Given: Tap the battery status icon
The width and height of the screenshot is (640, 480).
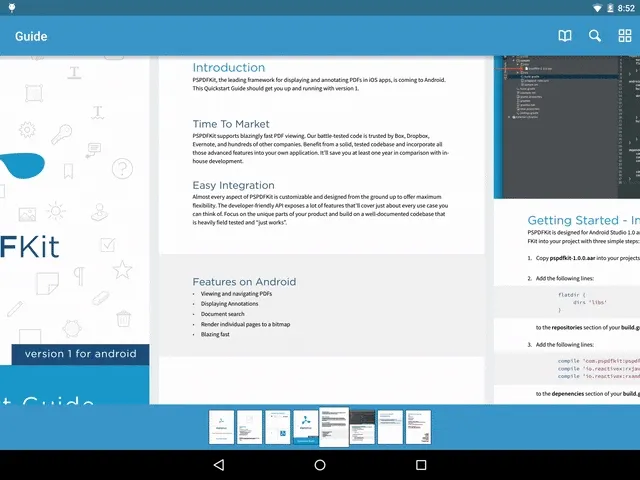Looking at the screenshot, I should pyautogui.click(x=610, y=8).
